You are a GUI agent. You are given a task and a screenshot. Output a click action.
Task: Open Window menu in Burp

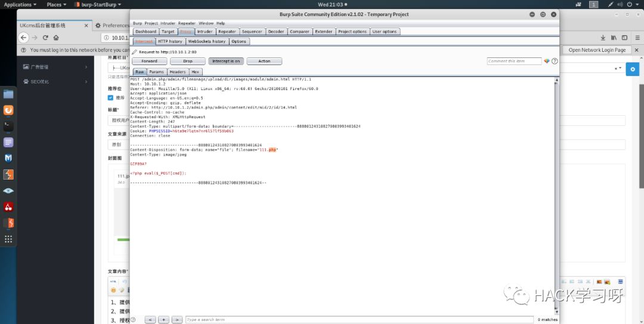(x=206, y=23)
